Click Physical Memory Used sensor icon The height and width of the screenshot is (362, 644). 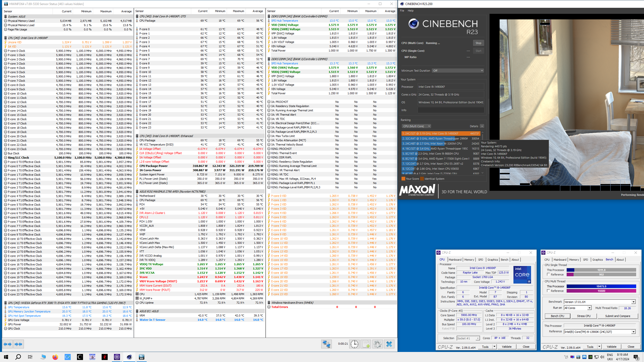6,21
